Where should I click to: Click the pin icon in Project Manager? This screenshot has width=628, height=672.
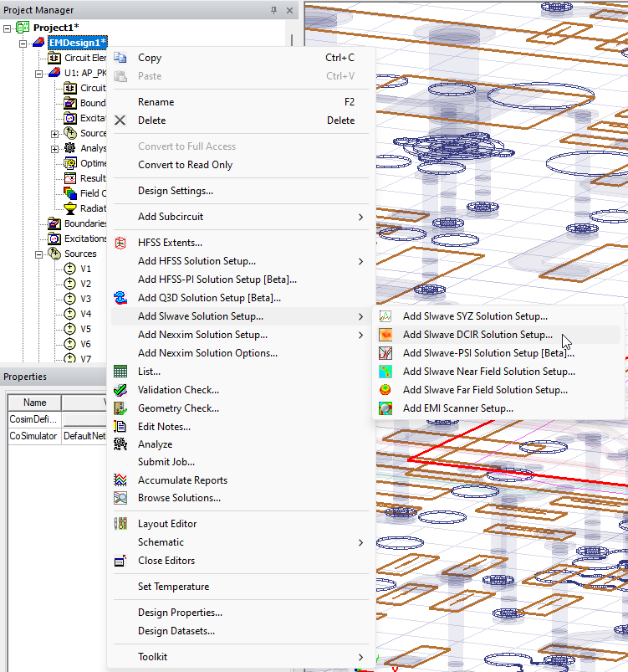pos(273,10)
